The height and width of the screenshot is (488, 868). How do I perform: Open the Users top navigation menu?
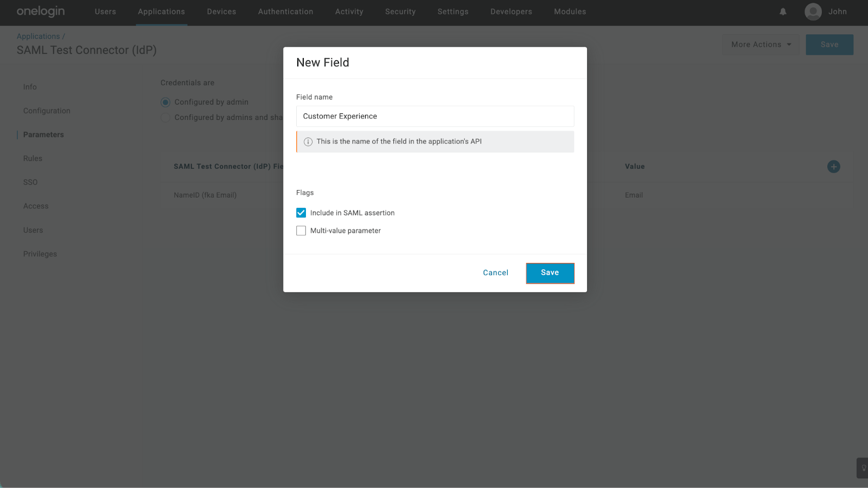pos(105,11)
